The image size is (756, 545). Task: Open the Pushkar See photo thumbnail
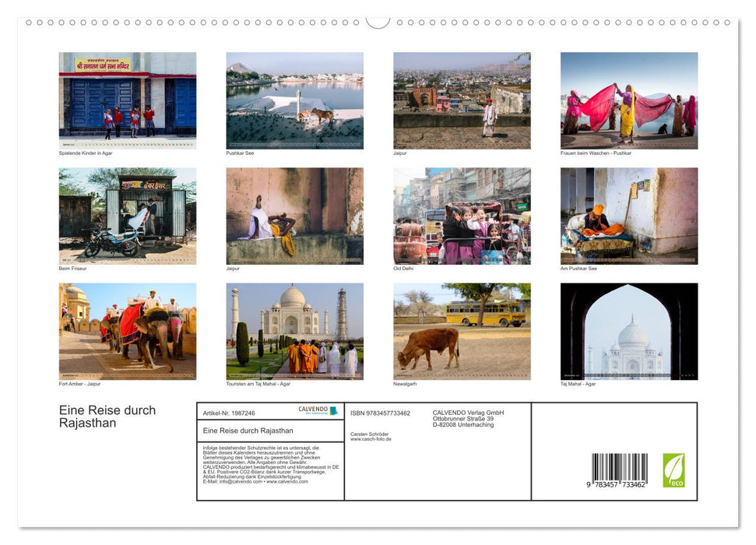(294, 100)
